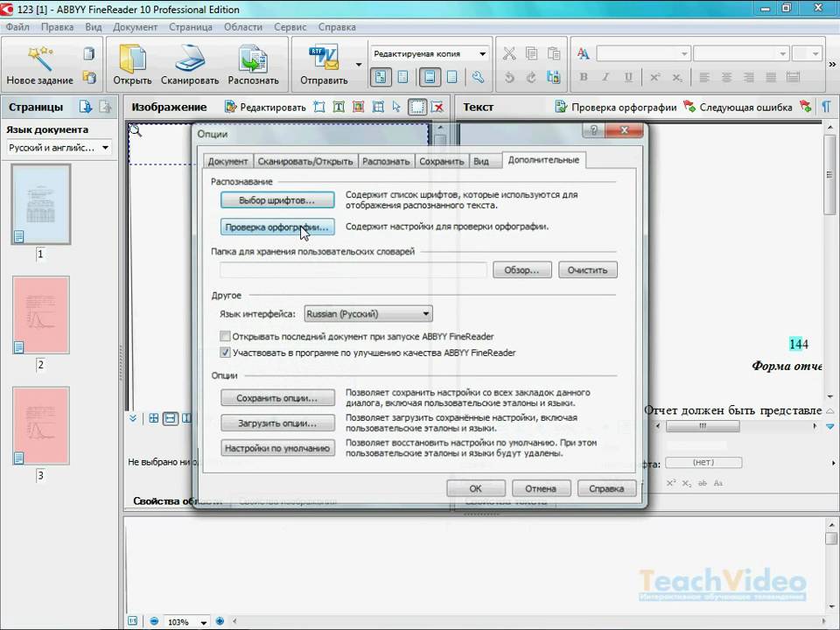The width and height of the screenshot is (840, 630).
Task: Select the page 1 thumbnail
Action: (41, 204)
